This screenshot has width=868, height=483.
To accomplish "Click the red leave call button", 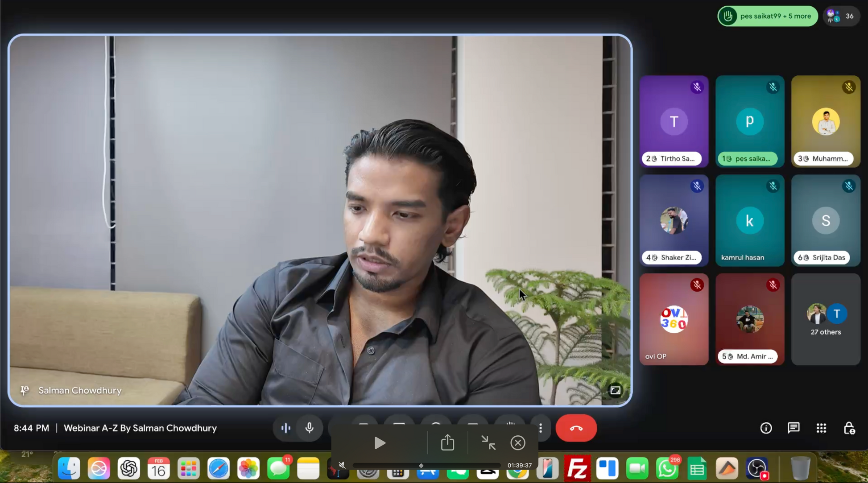I will pyautogui.click(x=576, y=428).
